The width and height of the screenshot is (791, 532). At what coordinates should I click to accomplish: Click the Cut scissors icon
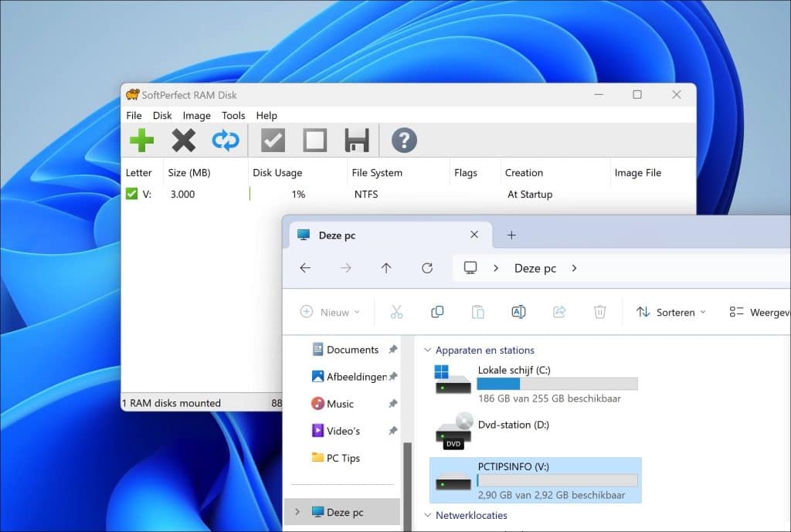click(x=396, y=312)
